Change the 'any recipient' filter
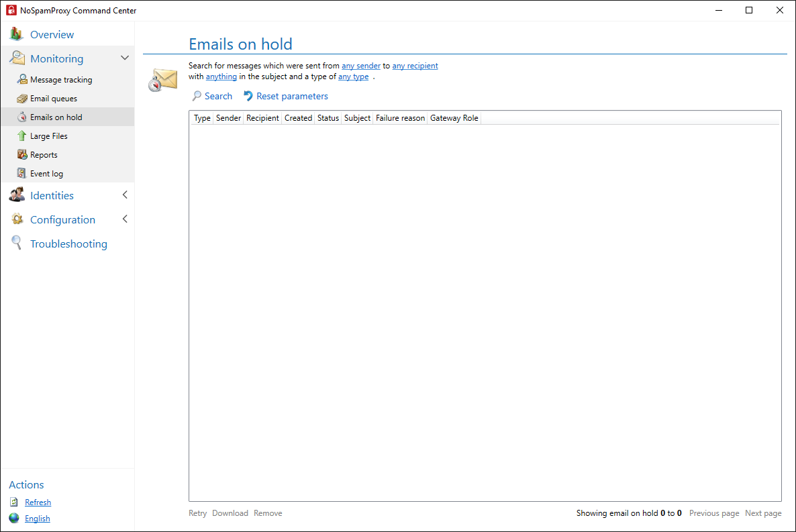 415,66
